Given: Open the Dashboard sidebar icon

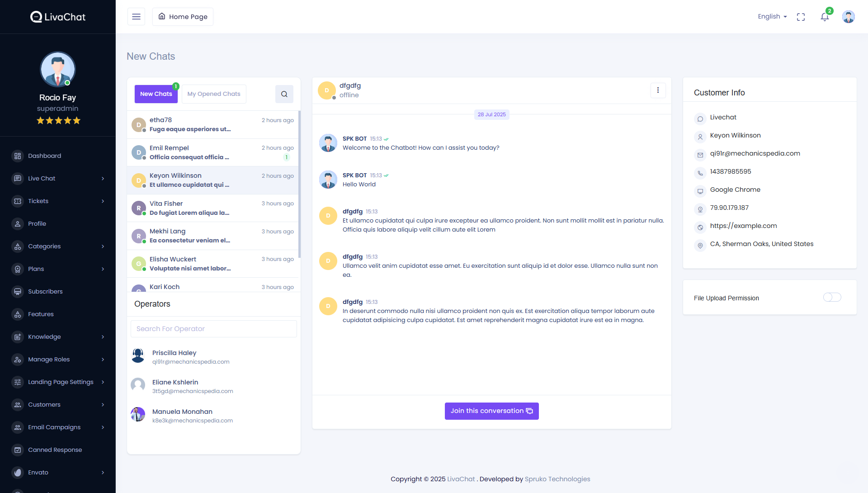Looking at the screenshot, I should click(x=18, y=156).
